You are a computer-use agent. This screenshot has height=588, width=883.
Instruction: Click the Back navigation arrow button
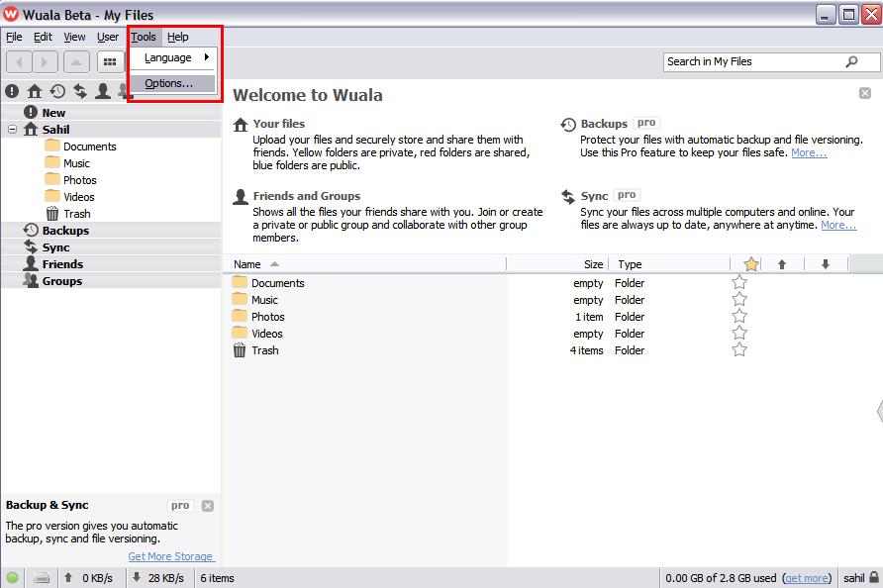click(19, 61)
